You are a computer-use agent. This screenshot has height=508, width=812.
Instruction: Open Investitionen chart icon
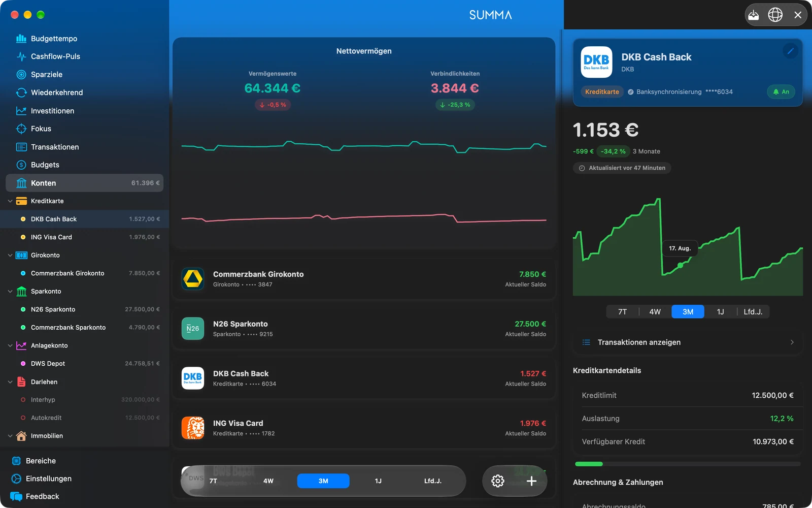pyautogui.click(x=21, y=111)
